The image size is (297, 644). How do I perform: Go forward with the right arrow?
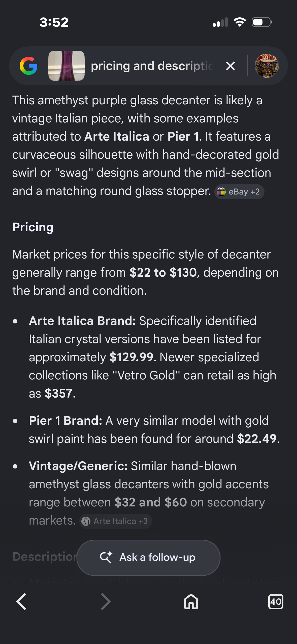point(106,601)
